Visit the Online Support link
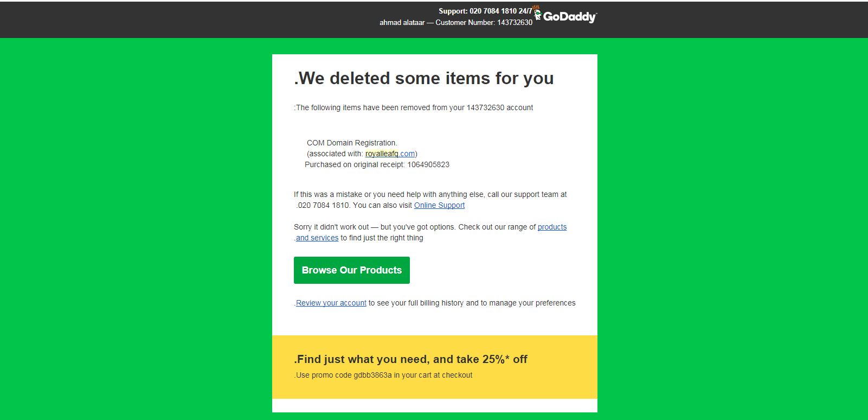The width and height of the screenshot is (868, 420). 439,205
